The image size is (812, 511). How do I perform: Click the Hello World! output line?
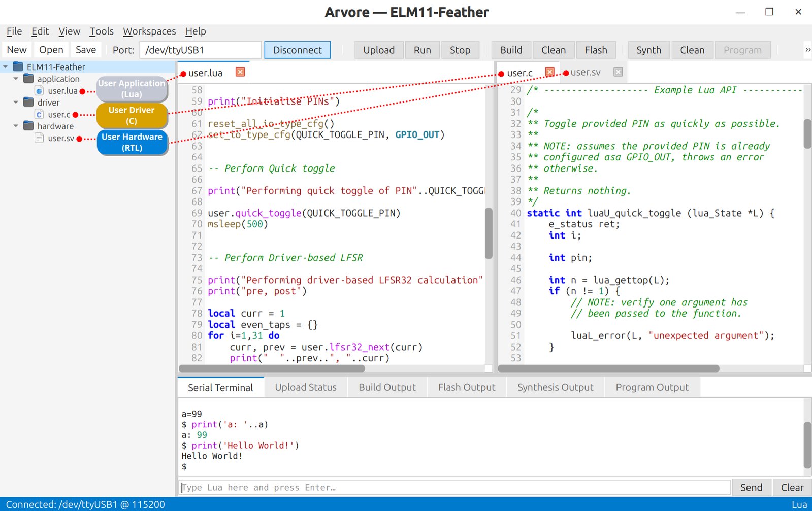point(212,456)
